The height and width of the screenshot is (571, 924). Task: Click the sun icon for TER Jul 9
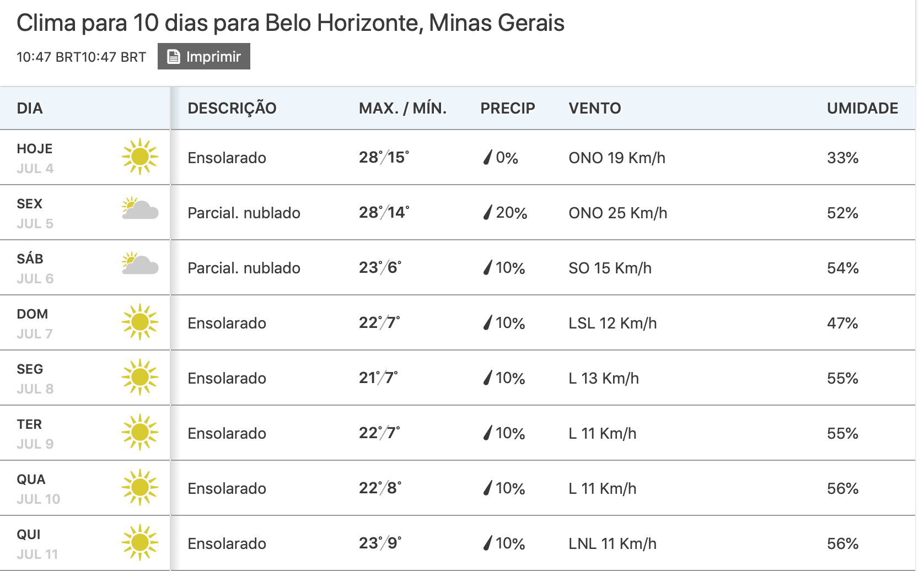click(x=140, y=432)
